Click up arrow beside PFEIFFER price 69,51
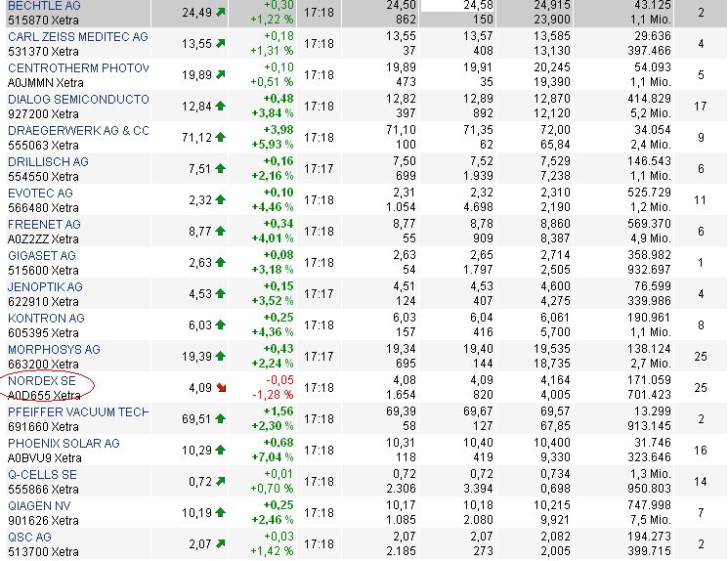This screenshot has height=561, width=728. (221, 418)
